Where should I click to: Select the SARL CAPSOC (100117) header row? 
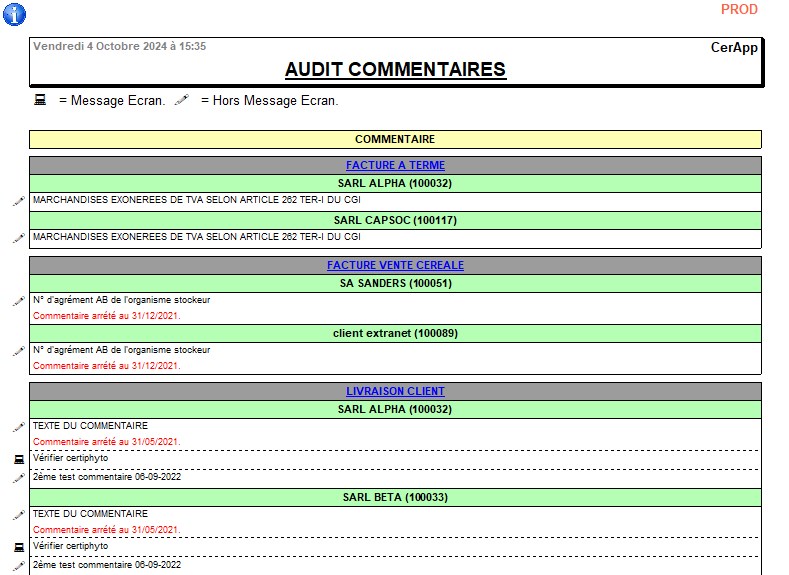(x=395, y=220)
